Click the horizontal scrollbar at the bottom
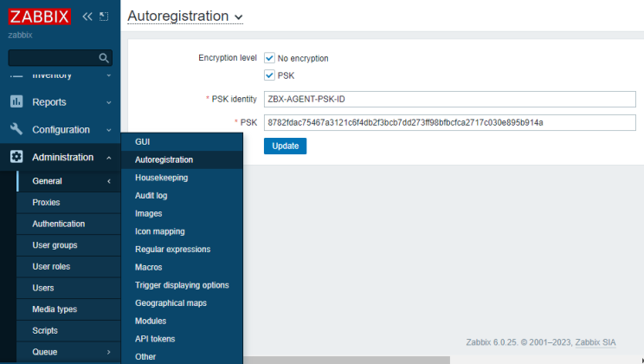Viewport: 644px width, 364px height. (346, 360)
